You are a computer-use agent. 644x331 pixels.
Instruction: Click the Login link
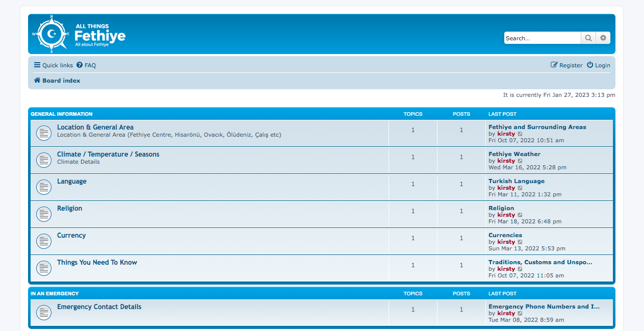click(x=598, y=65)
